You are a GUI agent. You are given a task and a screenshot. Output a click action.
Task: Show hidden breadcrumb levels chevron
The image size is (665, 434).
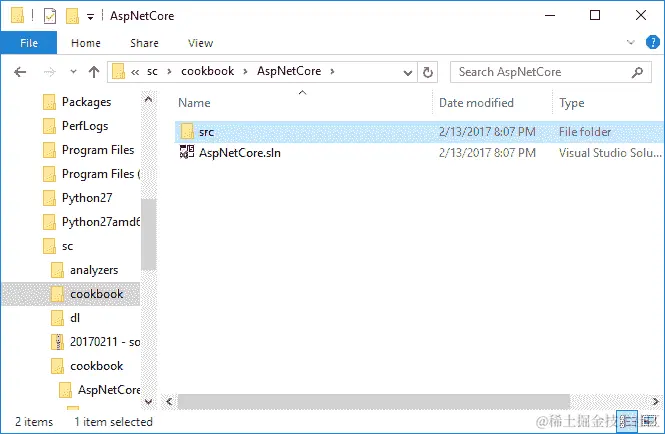pos(135,72)
